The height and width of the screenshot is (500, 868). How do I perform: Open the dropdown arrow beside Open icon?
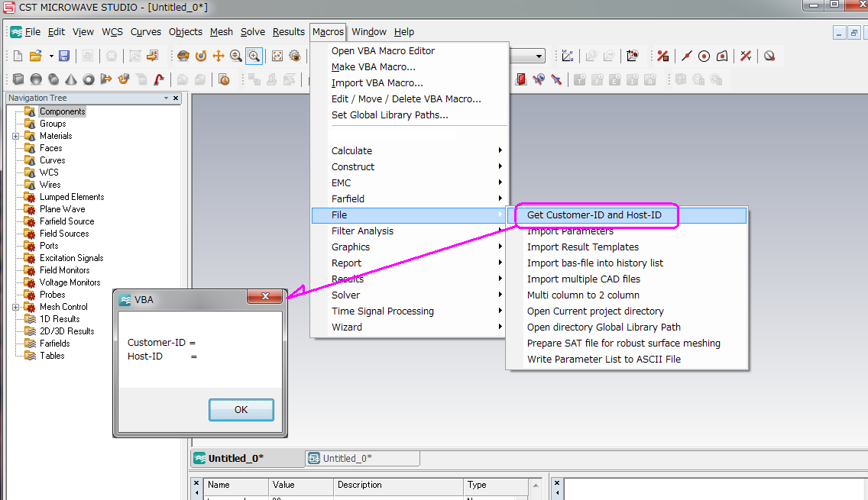51,56
